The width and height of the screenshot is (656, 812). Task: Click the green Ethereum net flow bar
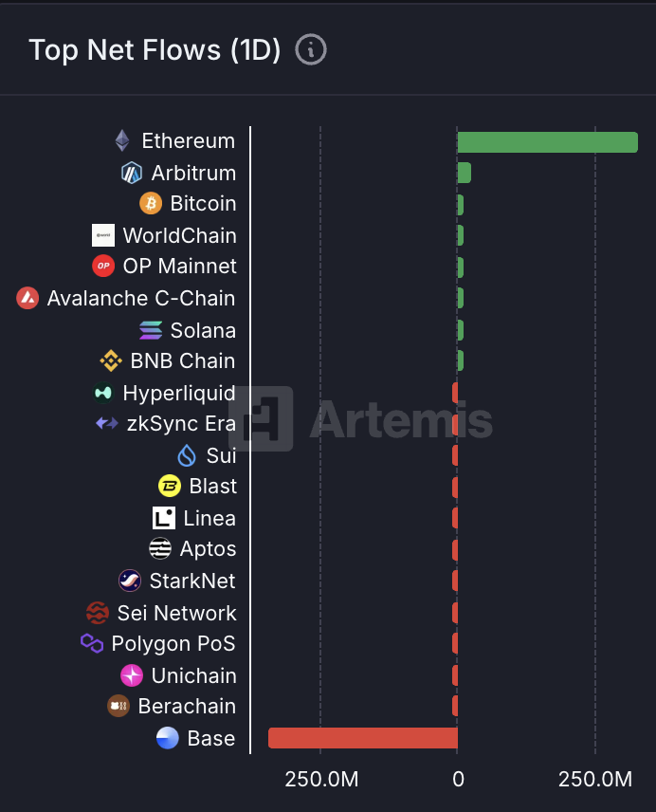click(547, 142)
